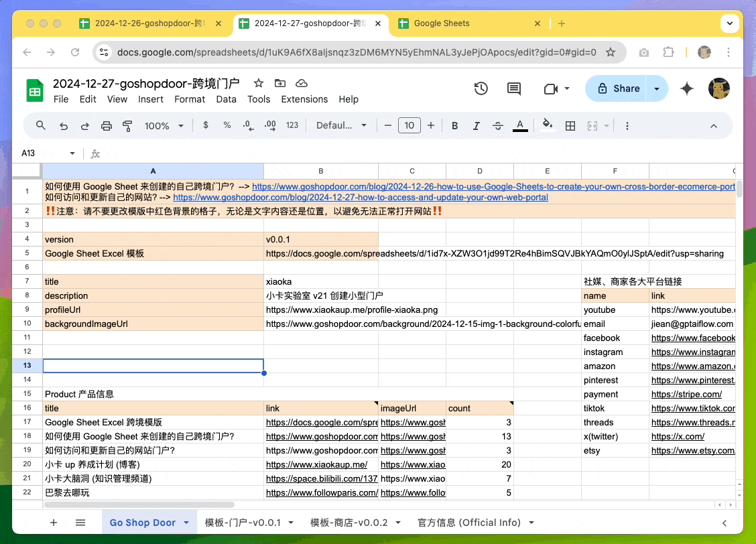Toggle strikethrough formatting

tap(498, 126)
